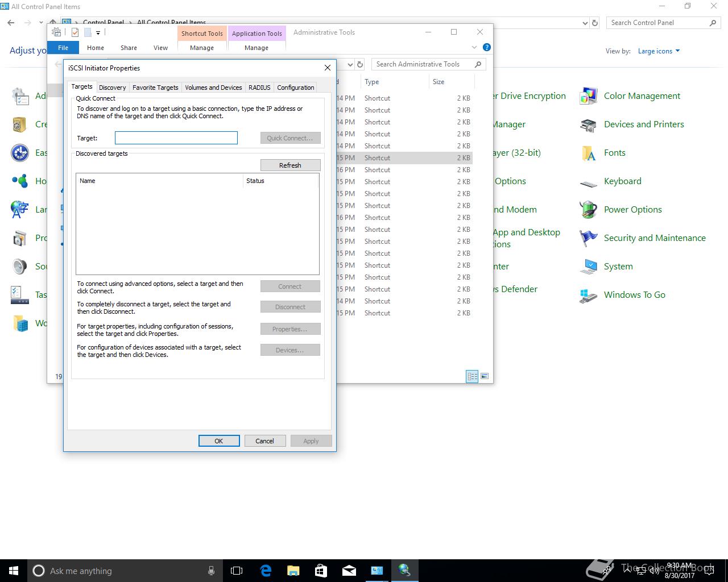This screenshot has width=728, height=582.
Task: Open the View by Large icons dropdown
Action: point(659,51)
